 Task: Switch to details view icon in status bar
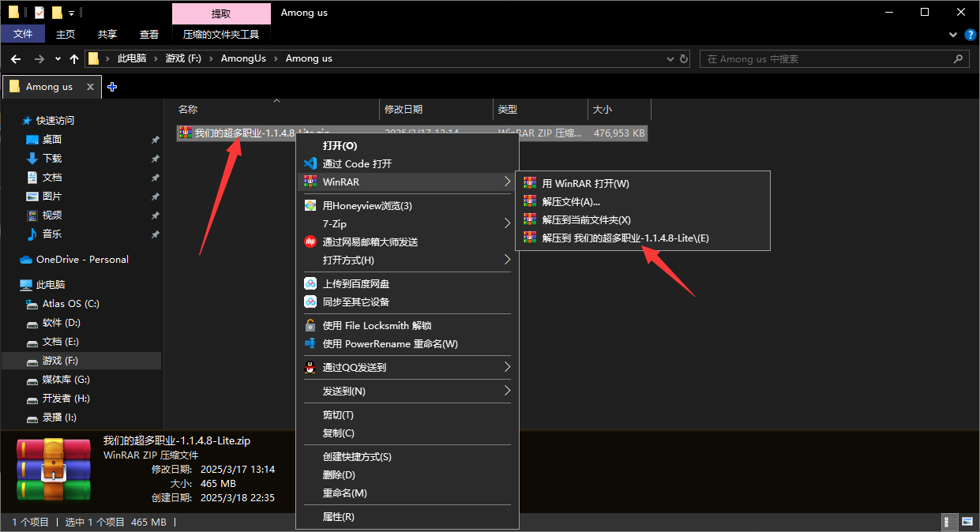pyautogui.click(x=950, y=522)
